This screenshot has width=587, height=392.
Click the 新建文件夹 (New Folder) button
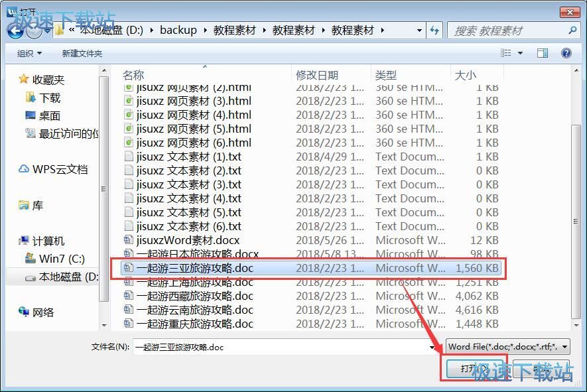tap(83, 52)
